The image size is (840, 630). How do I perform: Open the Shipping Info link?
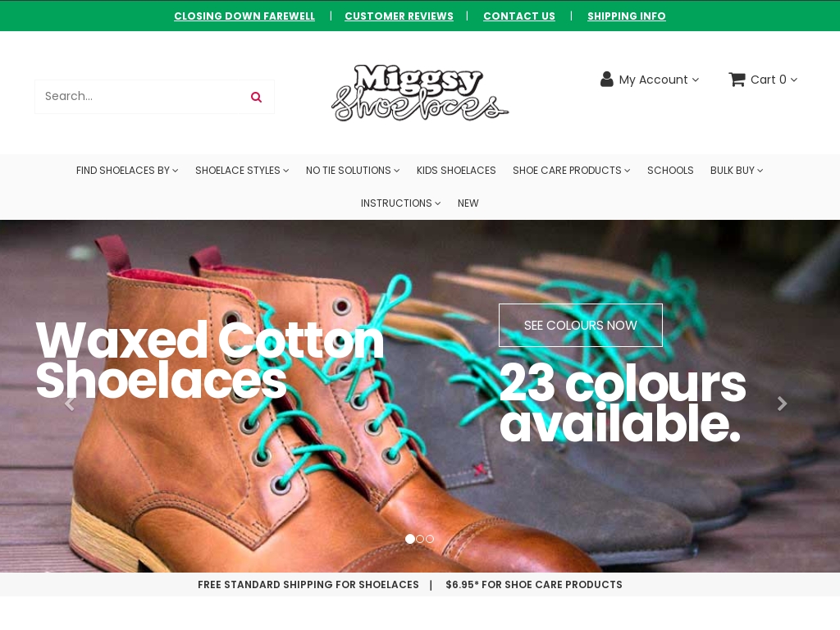click(x=626, y=16)
